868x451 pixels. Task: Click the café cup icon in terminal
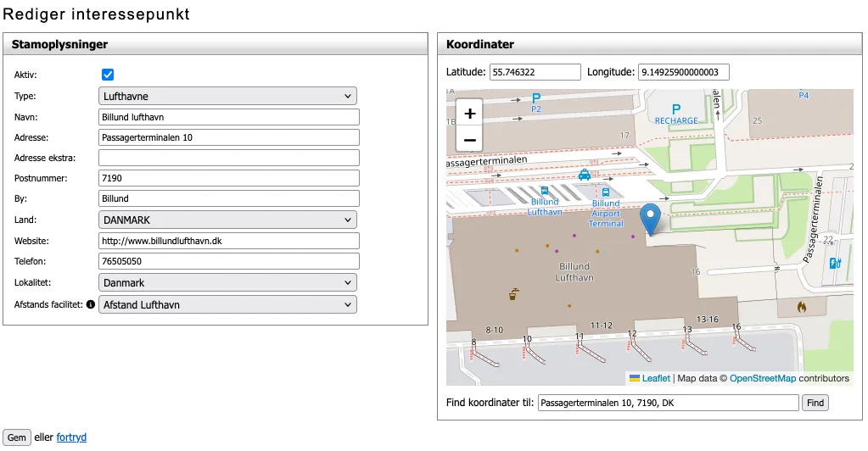tap(513, 295)
